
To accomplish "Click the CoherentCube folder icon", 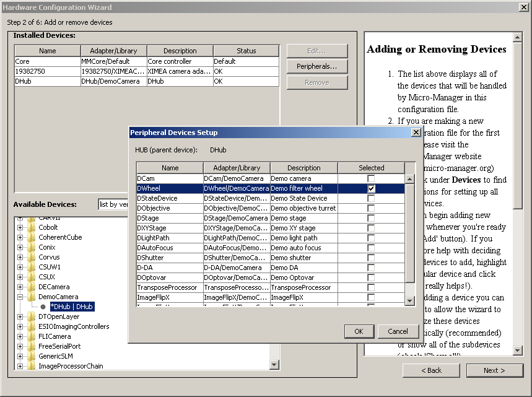I will pyautogui.click(x=31, y=237).
